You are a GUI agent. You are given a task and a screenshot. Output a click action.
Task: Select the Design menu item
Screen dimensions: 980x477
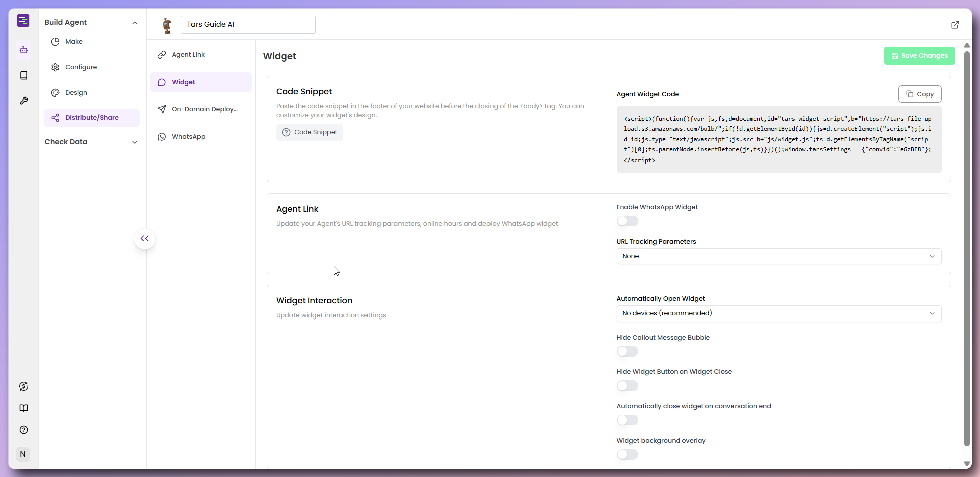[x=91, y=93]
